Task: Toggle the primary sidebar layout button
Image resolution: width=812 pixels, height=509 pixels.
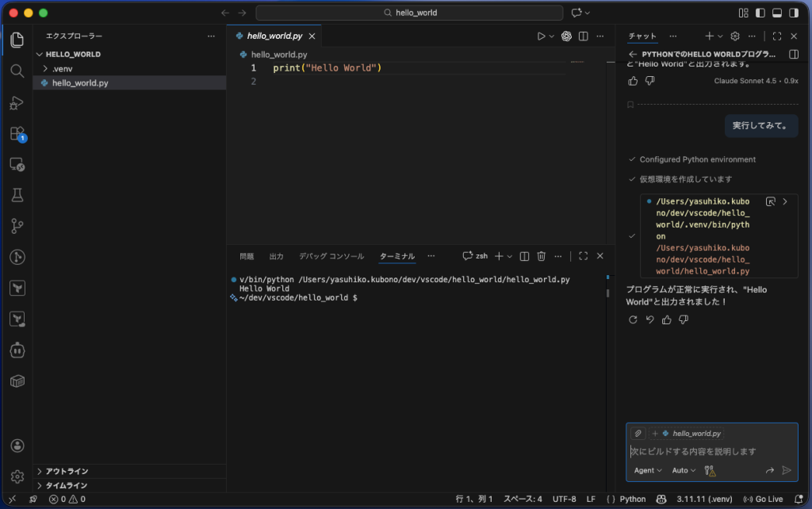Action: [760, 13]
